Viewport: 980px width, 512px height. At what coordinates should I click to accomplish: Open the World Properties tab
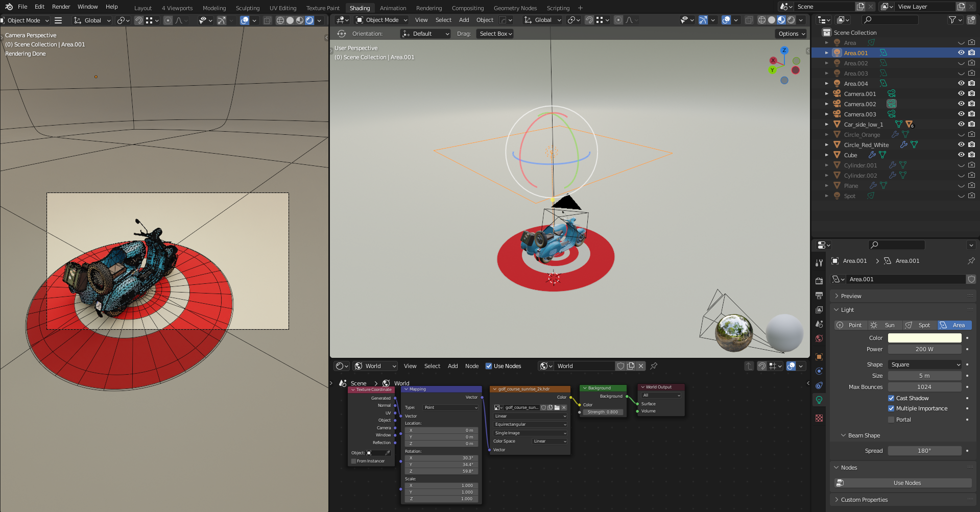tap(819, 338)
